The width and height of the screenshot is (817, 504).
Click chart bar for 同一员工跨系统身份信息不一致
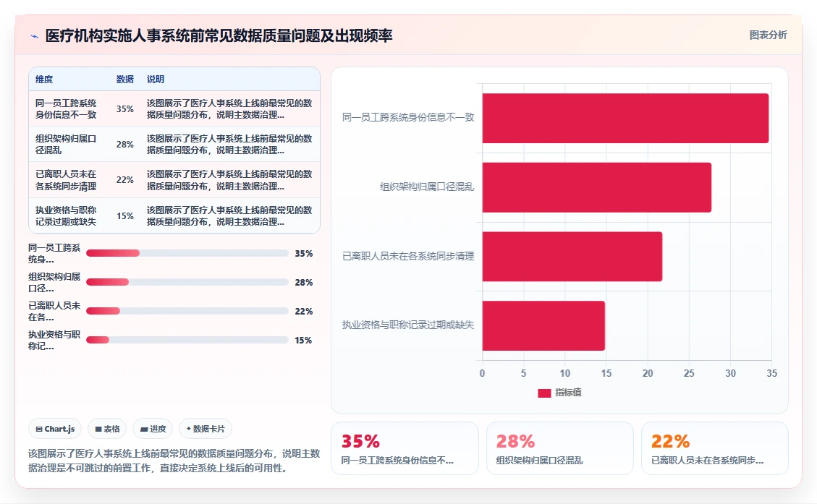tap(625, 118)
